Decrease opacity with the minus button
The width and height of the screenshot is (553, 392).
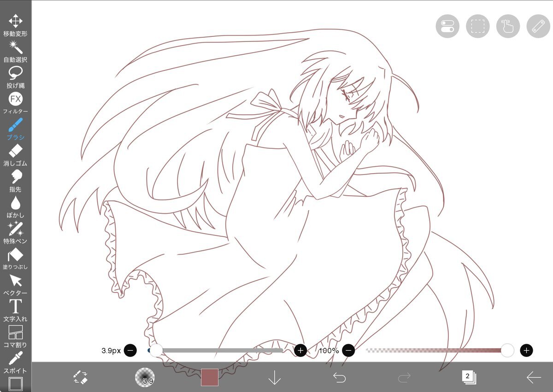coord(348,351)
